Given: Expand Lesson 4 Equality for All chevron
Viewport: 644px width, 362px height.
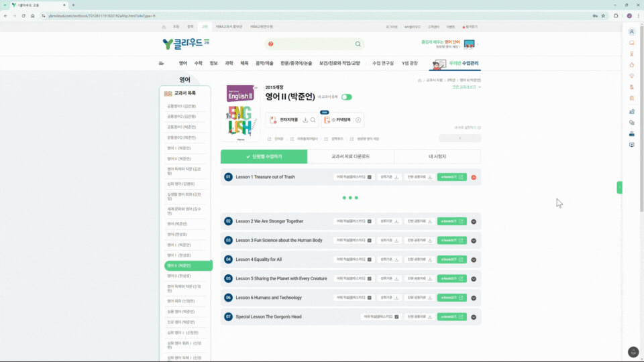Looking at the screenshot, I should [474, 260].
